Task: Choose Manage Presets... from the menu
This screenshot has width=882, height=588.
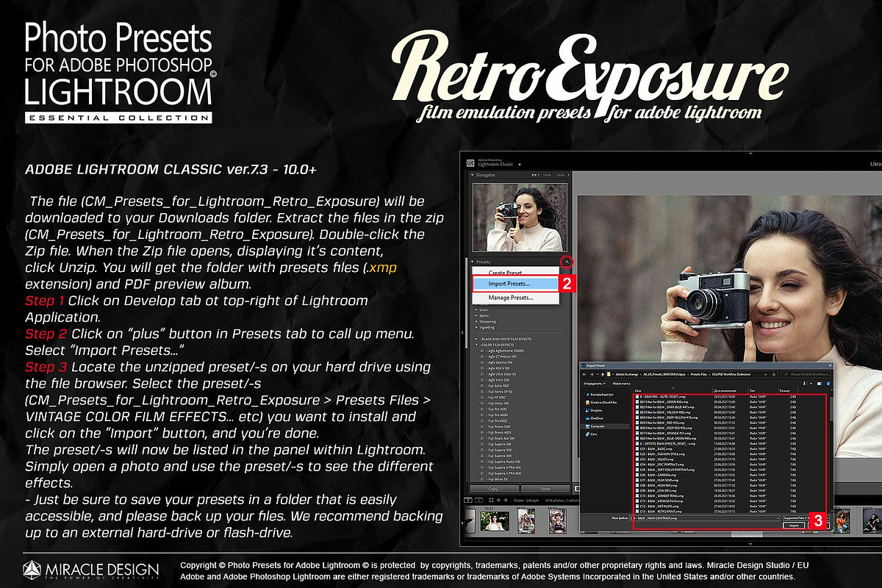Action: coord(515,298)
